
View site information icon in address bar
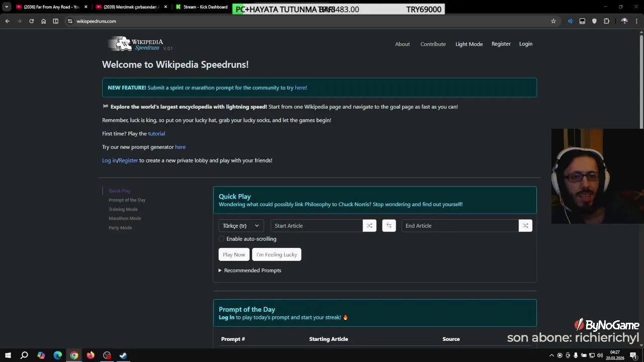pyautogui.click(x=70, y=21)
